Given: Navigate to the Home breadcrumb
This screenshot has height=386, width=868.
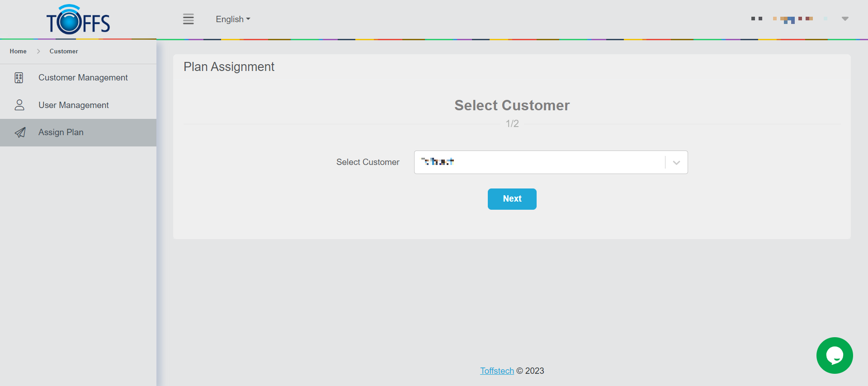Looking at the screenshot, I should tap(18, 52).
